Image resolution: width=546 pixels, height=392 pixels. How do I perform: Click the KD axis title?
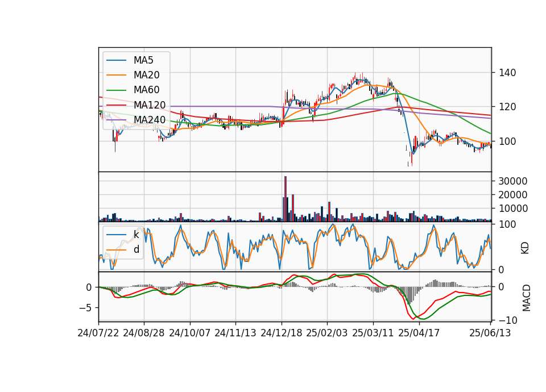[525, 248]
